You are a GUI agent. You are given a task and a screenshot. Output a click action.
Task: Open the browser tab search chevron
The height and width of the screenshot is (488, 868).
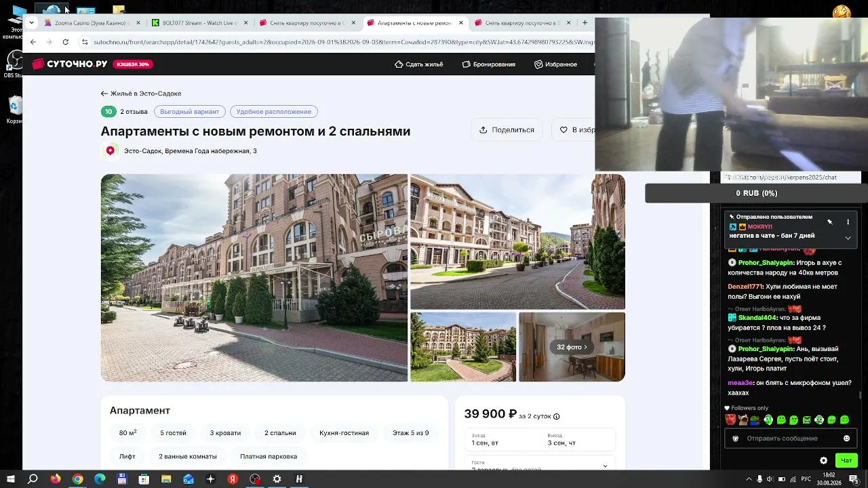coord(31,23)
